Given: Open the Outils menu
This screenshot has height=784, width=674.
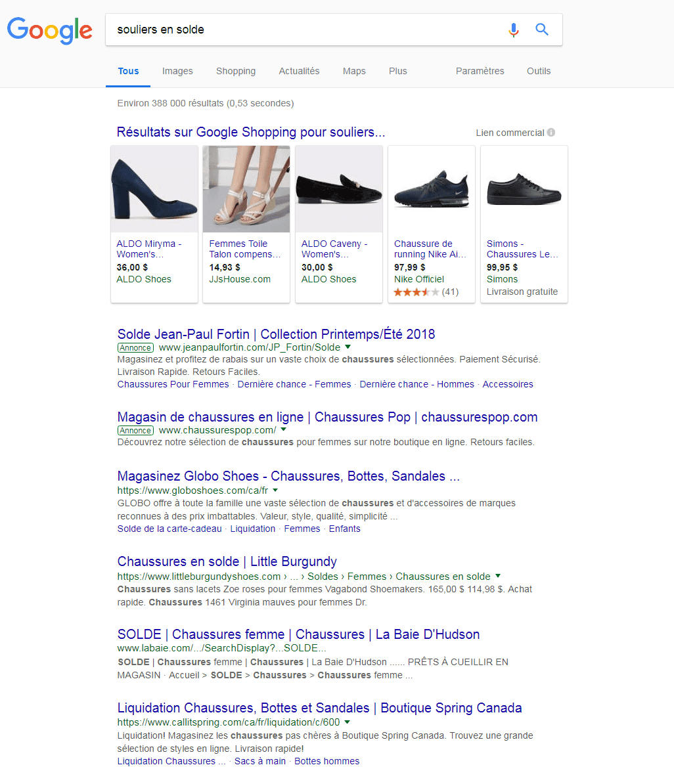Looking at the screenshot, I should pyautogui.click(x=539, y=71).
